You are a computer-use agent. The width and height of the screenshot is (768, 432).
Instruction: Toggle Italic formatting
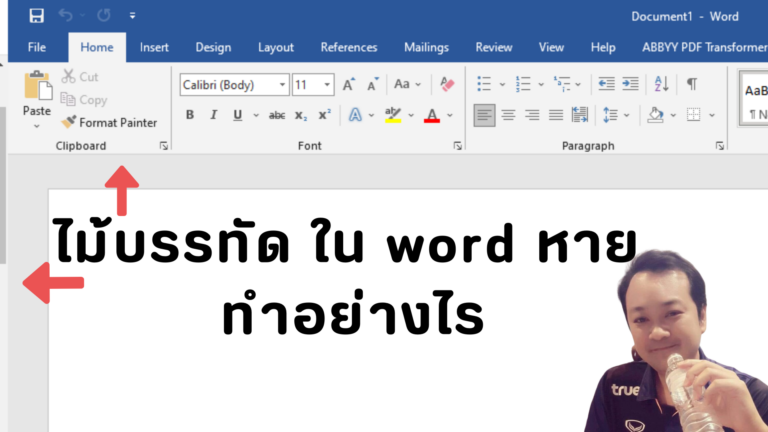[214, 115]
